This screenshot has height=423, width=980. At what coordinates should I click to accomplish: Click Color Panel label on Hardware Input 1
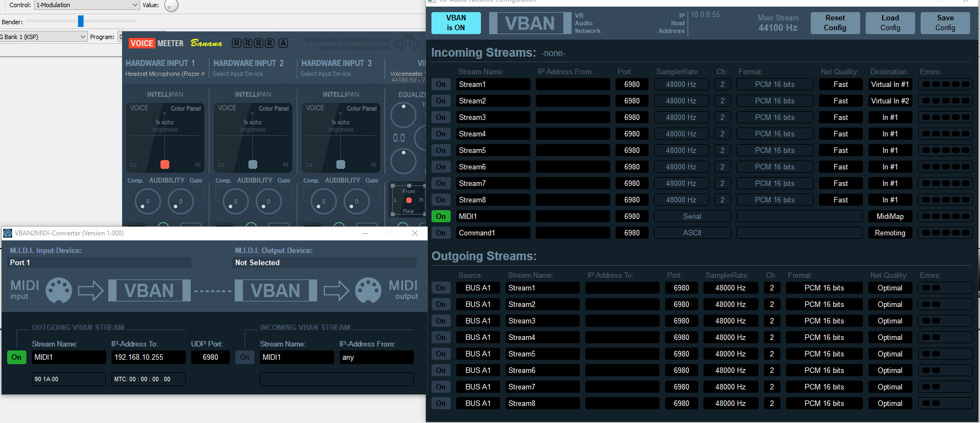(186, 108)
